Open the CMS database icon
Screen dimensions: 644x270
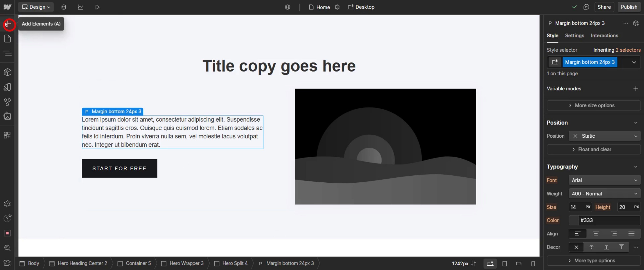(64, 7)
